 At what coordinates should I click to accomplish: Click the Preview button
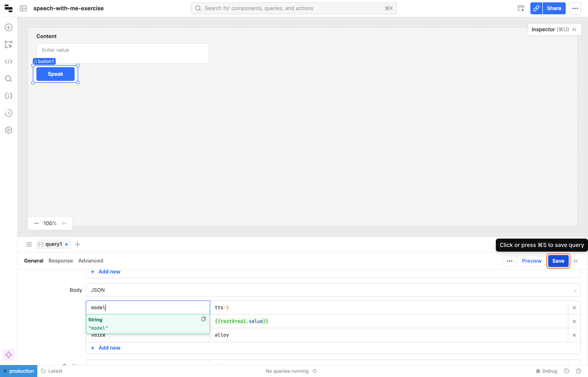pos(531,261)
